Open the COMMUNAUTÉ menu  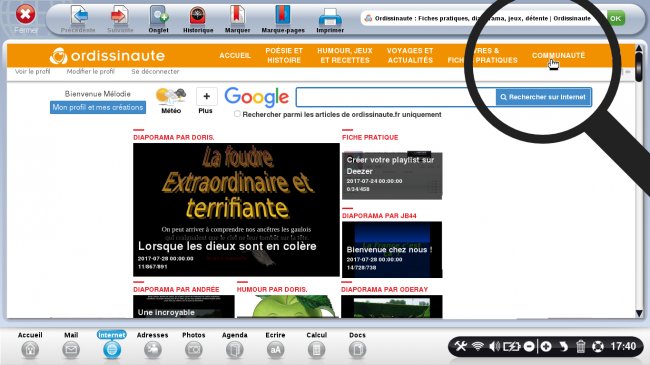pos(558,56)
